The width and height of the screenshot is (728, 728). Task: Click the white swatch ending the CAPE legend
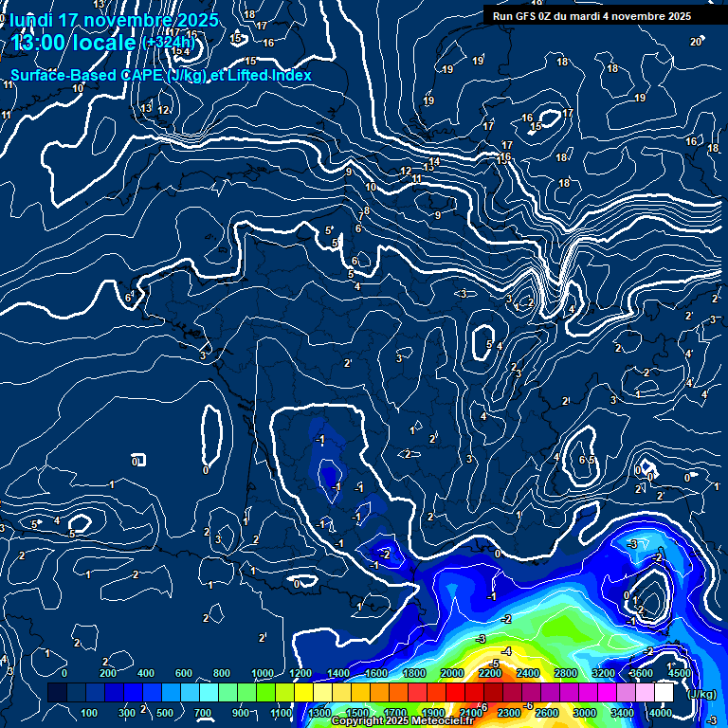point(664,692)
